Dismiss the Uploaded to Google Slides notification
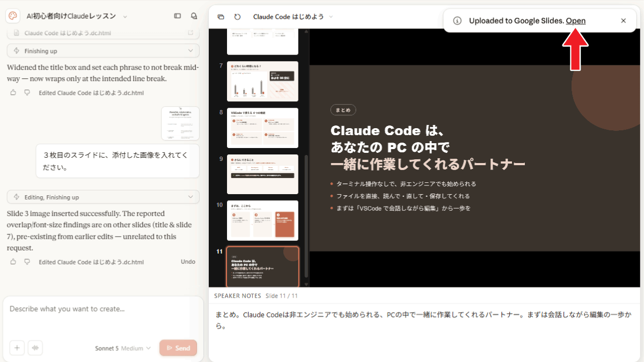 623,21
